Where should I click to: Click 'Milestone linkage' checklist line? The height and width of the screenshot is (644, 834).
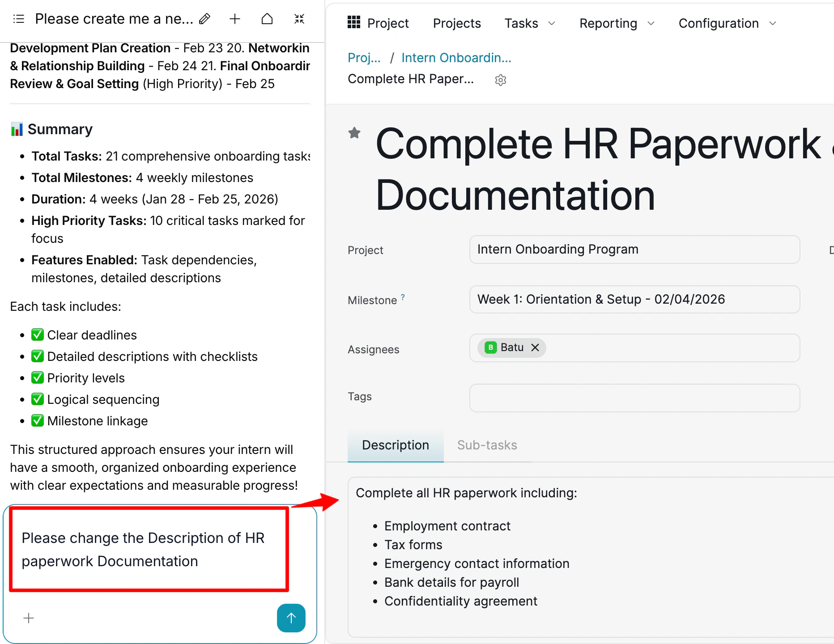coord(89,421)
